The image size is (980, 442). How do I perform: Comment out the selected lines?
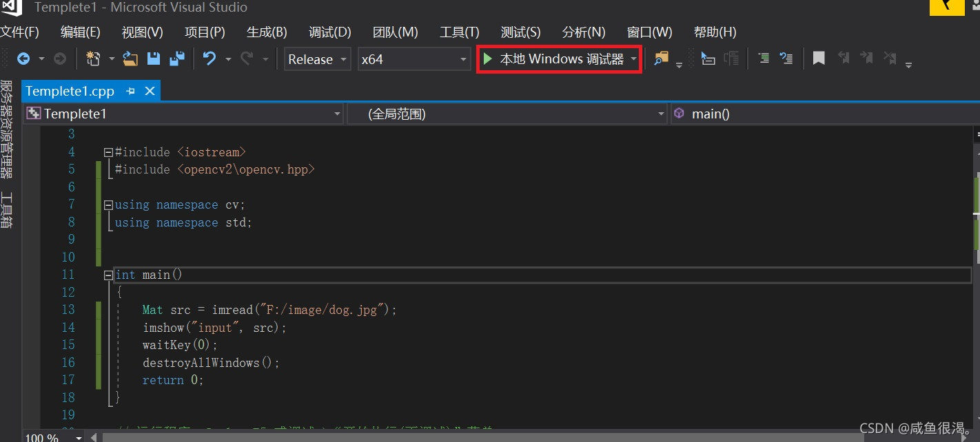click(764, 59)
